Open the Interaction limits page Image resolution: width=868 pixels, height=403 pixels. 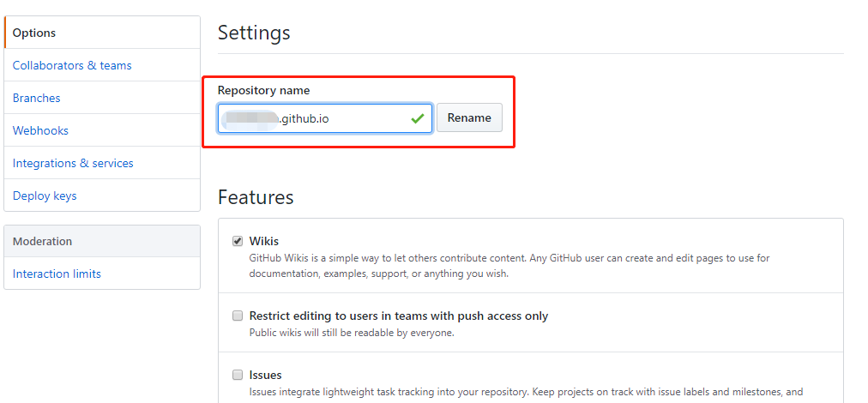57,274
